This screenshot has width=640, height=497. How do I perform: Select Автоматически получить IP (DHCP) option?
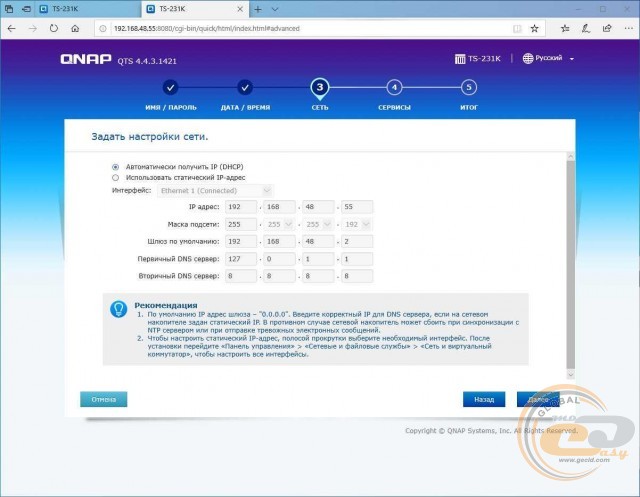(x=116, y=167)
